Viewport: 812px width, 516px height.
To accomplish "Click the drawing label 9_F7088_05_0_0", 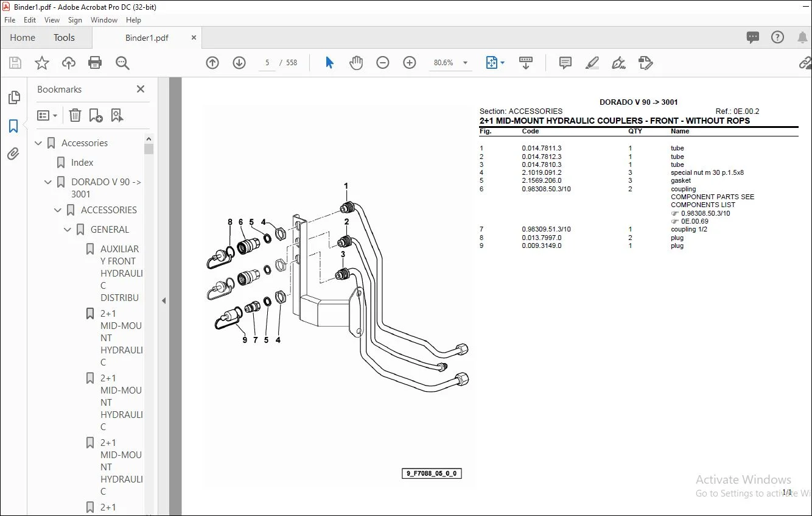I will click(432, 473).
